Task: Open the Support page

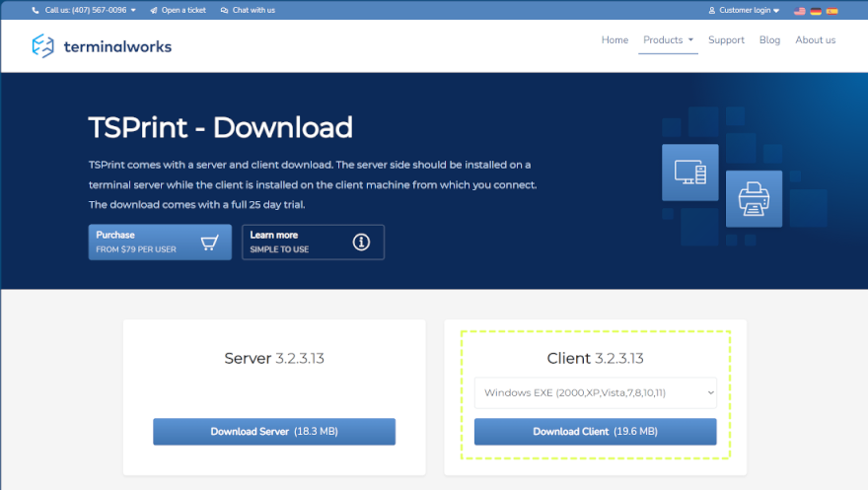Action: (x=726, y=39)
